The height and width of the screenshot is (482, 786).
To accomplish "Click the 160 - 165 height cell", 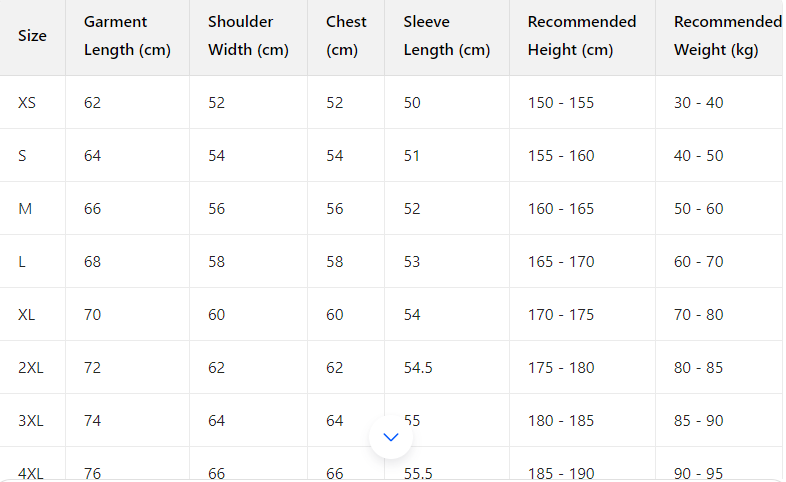I will pos(561,209).
